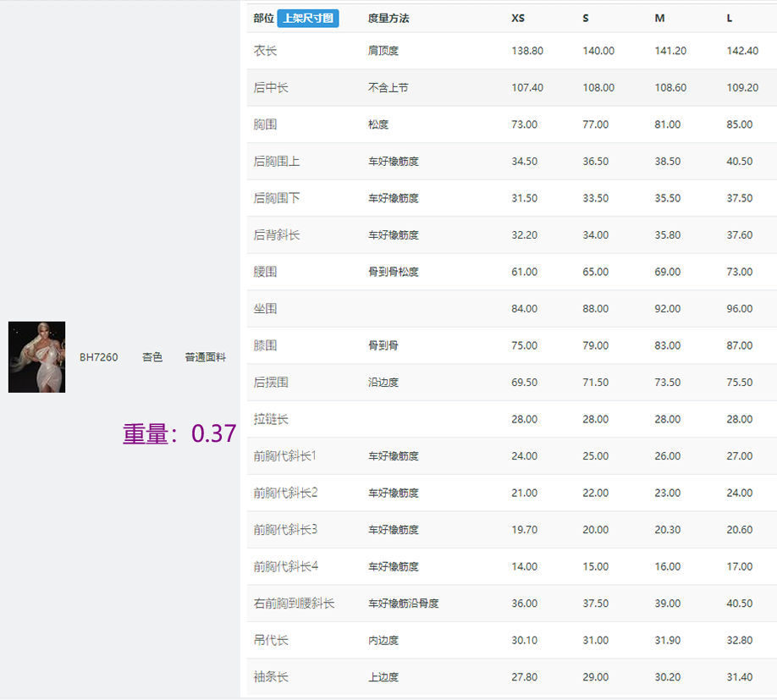Click 不含上节 method in 后中长 row
Viewport: 777px width, 700px height.
(388, 88)
